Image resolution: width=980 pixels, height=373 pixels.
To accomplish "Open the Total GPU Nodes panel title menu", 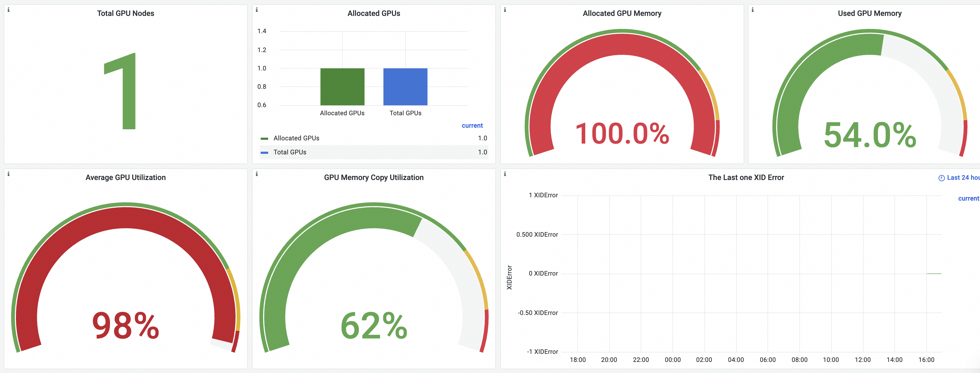I will coord(125,13).
